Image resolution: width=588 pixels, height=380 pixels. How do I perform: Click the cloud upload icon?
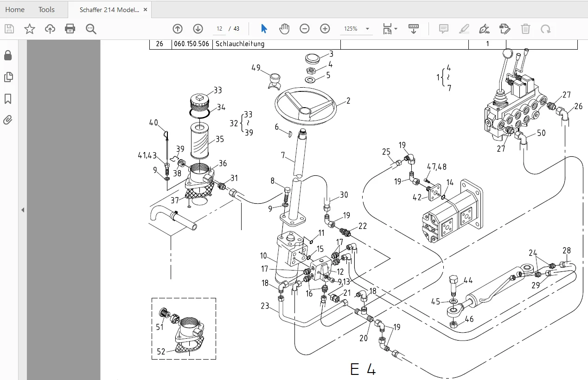point(50,29)
